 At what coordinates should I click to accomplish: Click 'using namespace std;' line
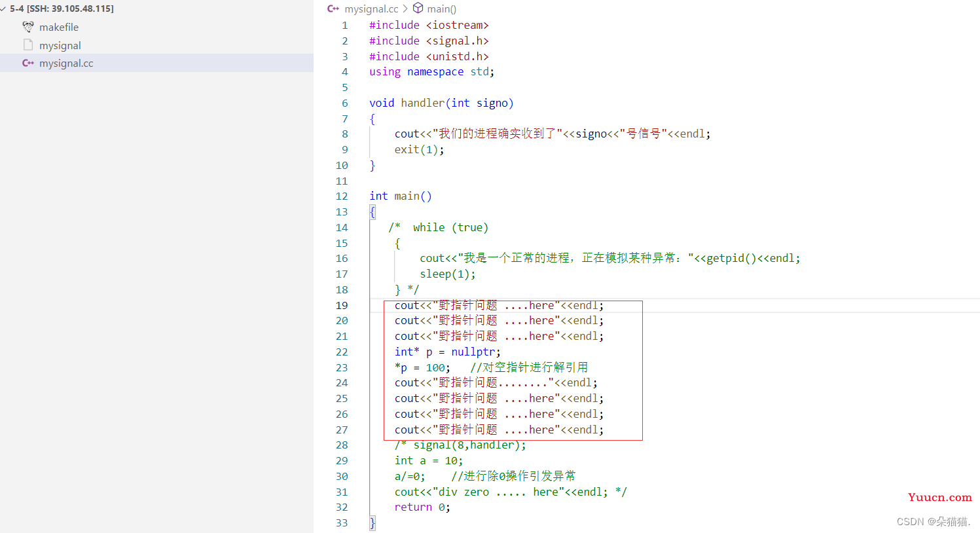[432, 71]
